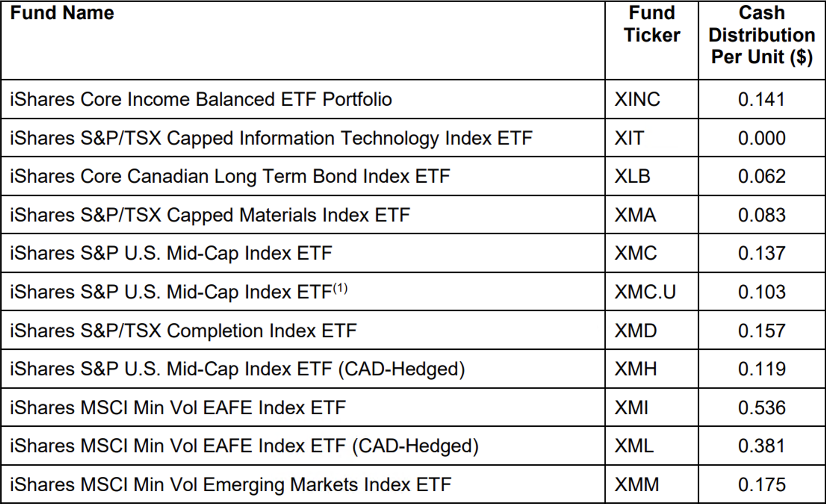Image resolution: width=826 pixels, height=504 pixels.
Task: Click the Cash Distribution Per Unit header
Action: [762, 35]
